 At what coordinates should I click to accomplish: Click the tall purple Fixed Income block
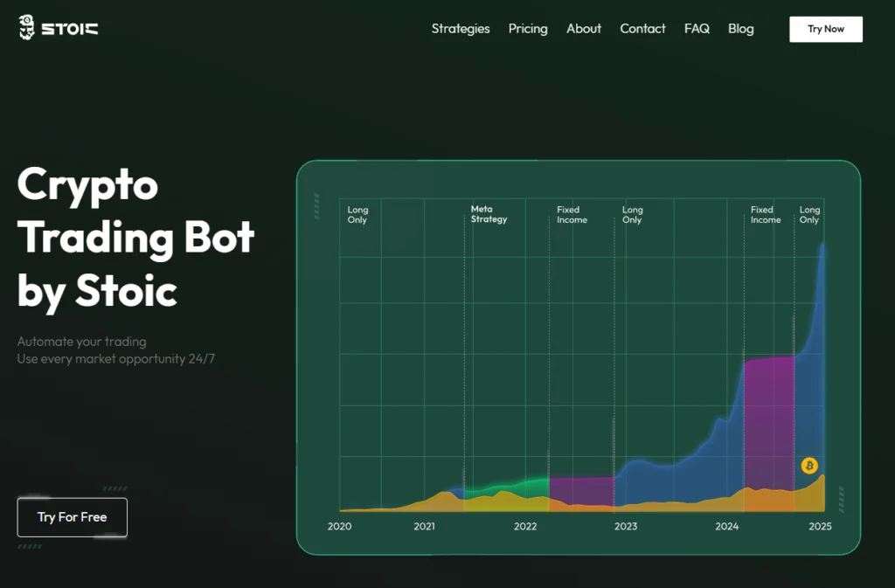pos(768,419)
